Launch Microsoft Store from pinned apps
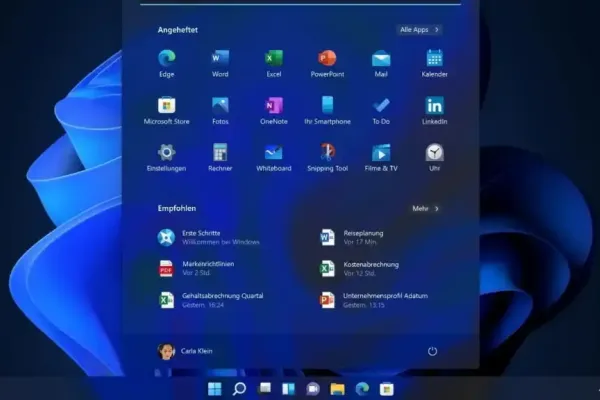The width and height of the screenshot is (600, 400). (x=166, y=111)
